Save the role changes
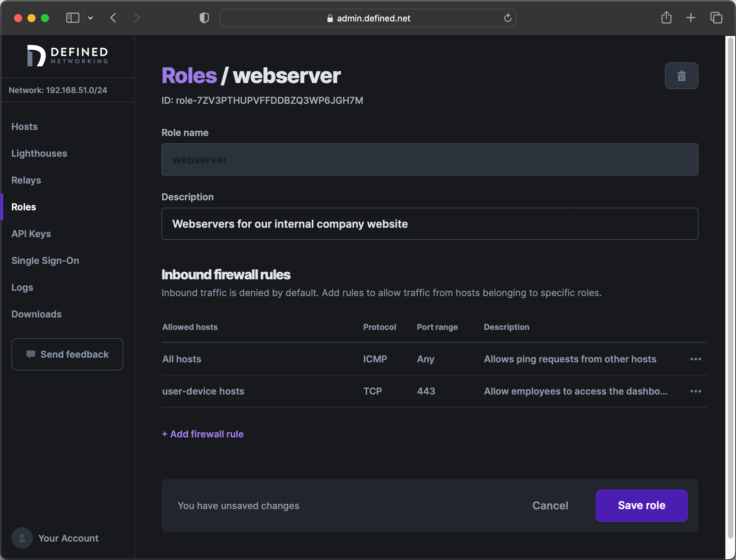This screenshot has height=560, width=736. (x=641, y=505)
